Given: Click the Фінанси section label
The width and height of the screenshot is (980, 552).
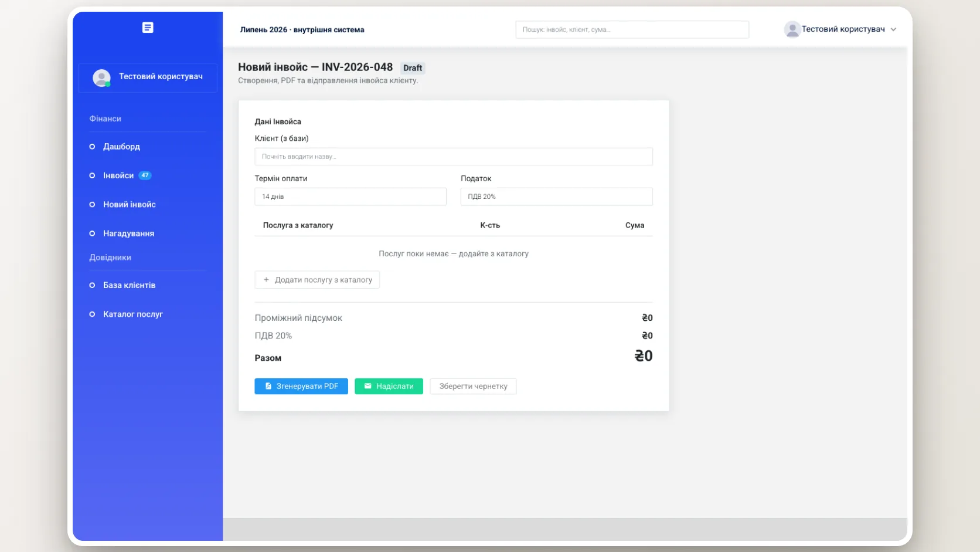Looking at the screenshot, I should [106, 118].
